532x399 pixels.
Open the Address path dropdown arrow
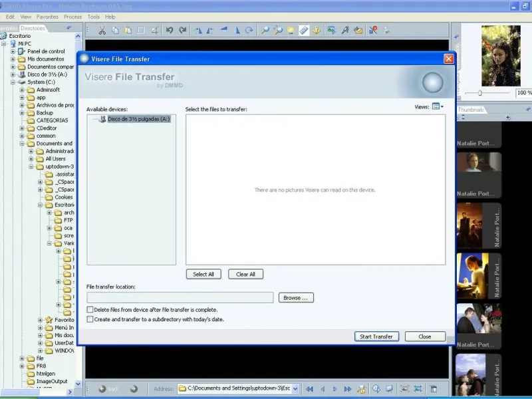[295, 388]
